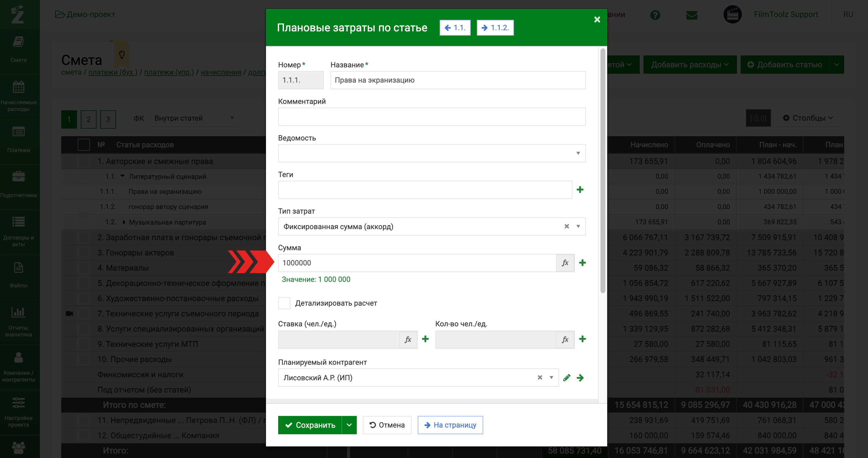
Task: Open formula editor for Сумма field
Action: click(x=565, y=263)
